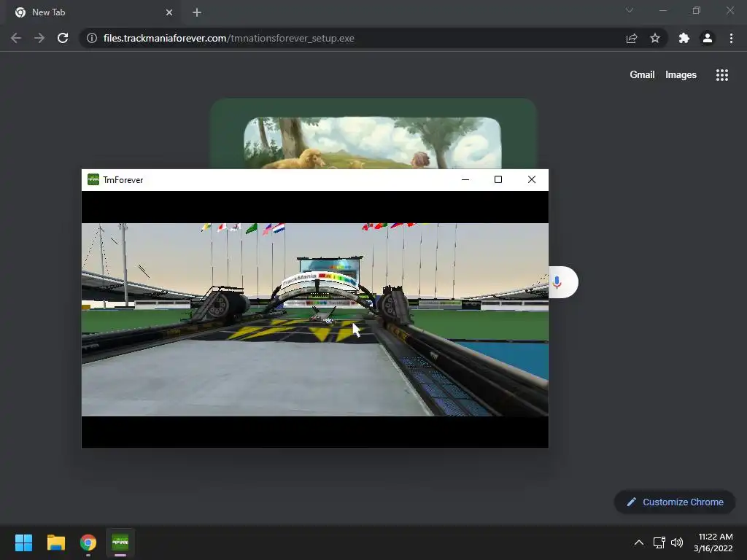Share this page icon in address bar
Screen dimensions: 747x560
pyautogui.click(x=632, y=38)
